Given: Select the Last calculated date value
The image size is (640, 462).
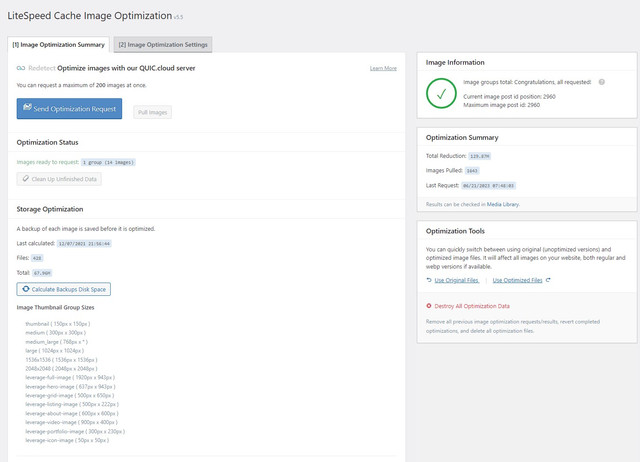Looking at the screenshot, I should point(84,244).
